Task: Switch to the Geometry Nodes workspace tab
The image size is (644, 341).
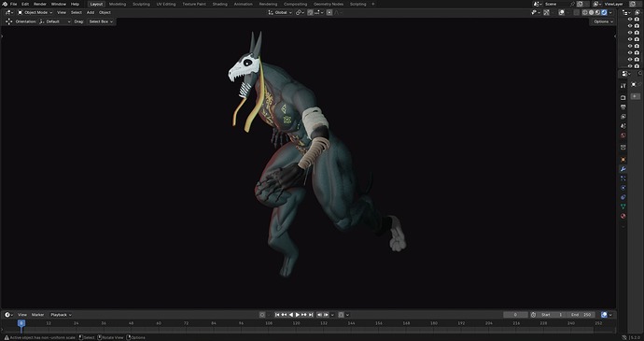Action: point(329,4)
